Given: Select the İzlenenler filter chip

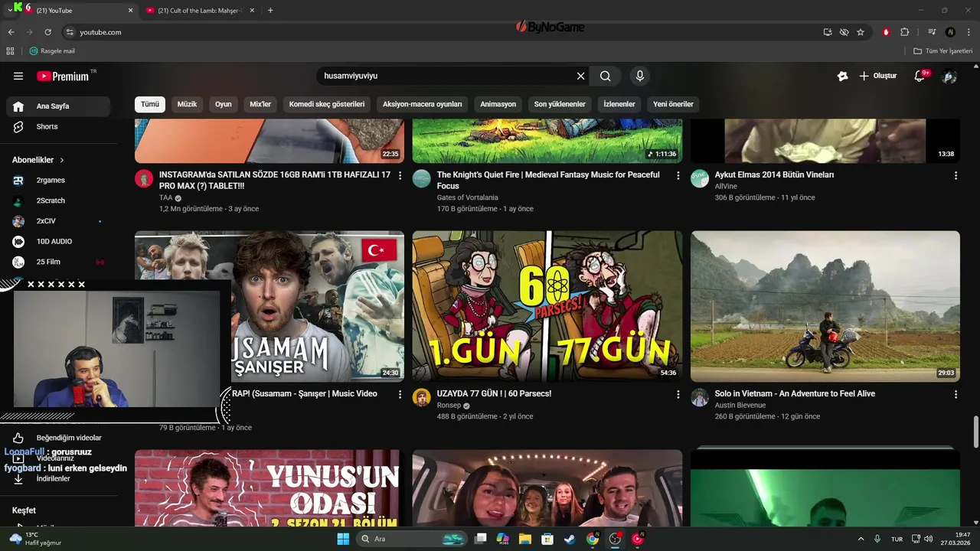Looking at the screenshot, I should point(619,104).
